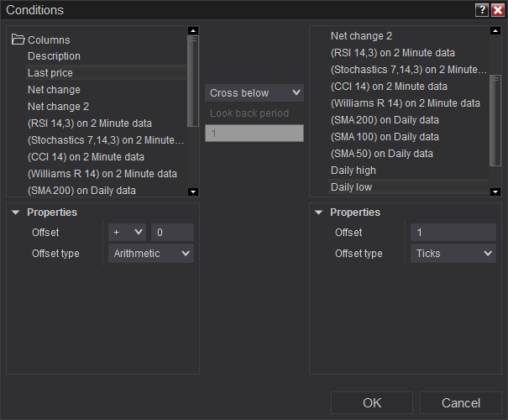Image resolution: width=508 pixels, height=420 pixels.
Task: Click the Cancel button
Action: point(461,403)
